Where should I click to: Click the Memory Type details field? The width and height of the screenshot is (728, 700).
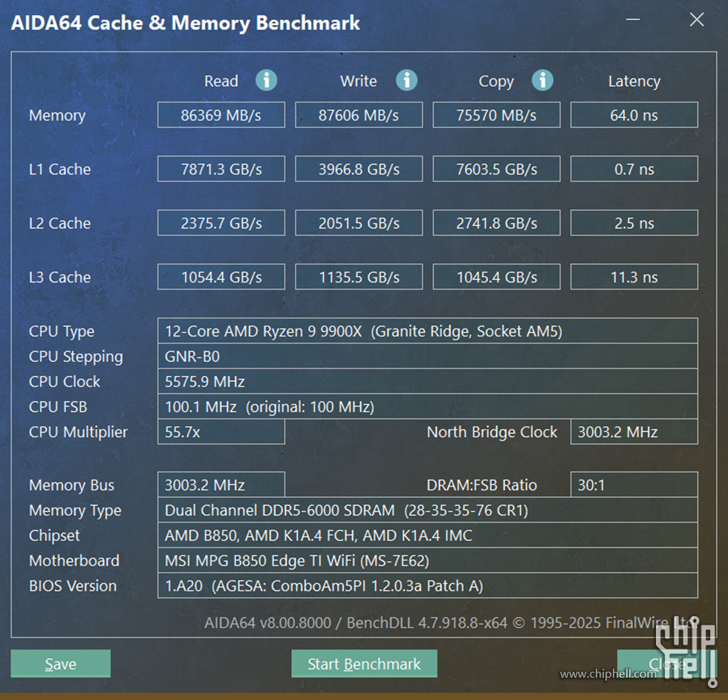tap(427, 511)
